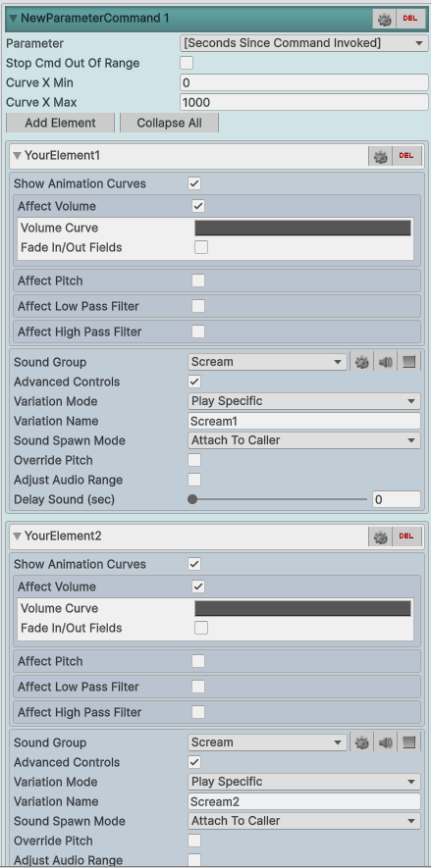Viewport: 431px width, 868px height.
Task: Delete NewParameterCommand 1 with DEL icon
Action: [x=410, y=19]
